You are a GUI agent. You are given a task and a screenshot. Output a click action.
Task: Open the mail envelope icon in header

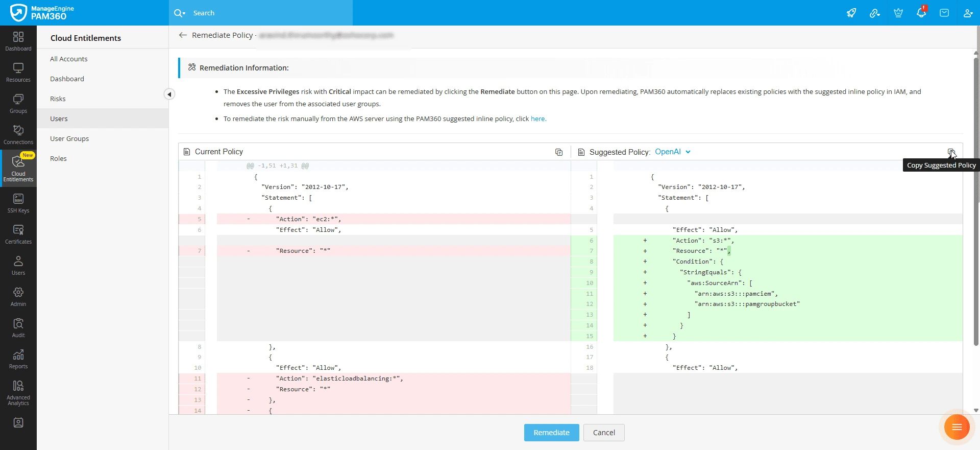pos(944,13)
